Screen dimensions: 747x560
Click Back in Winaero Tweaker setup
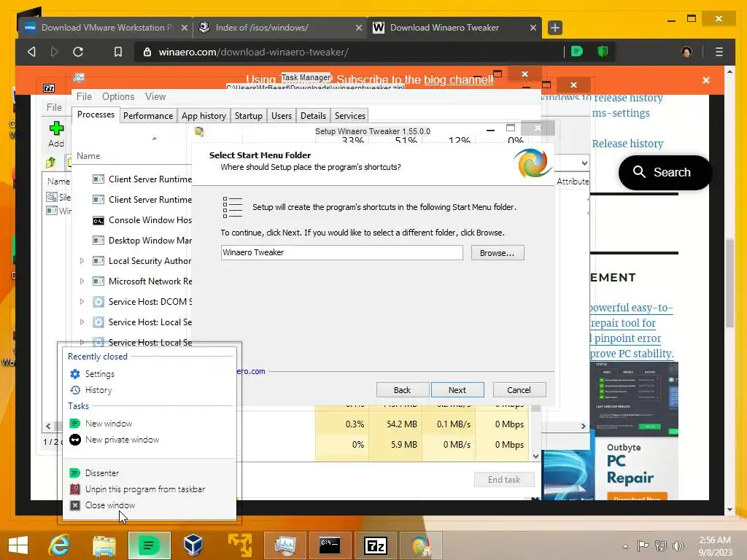[x=402, y=390]
